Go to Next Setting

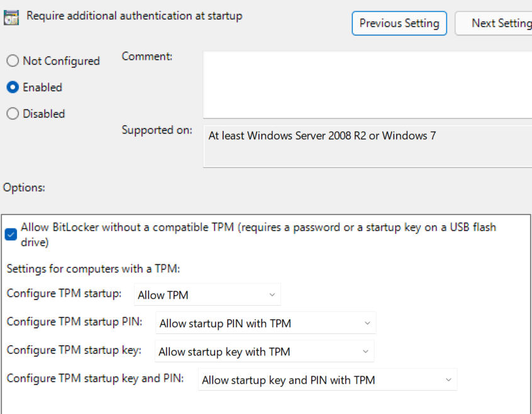click(x=494, y=23)
